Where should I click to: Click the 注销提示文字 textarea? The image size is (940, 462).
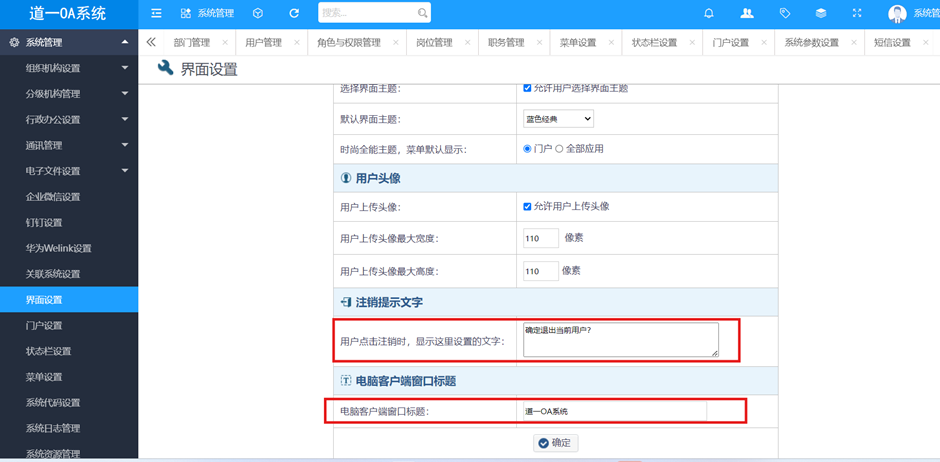tap(620, 340)
